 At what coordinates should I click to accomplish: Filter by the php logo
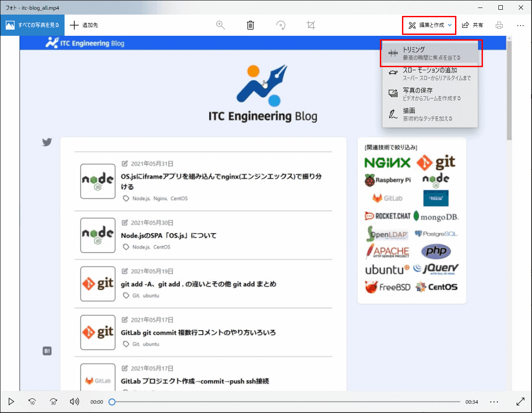point(436,251)
